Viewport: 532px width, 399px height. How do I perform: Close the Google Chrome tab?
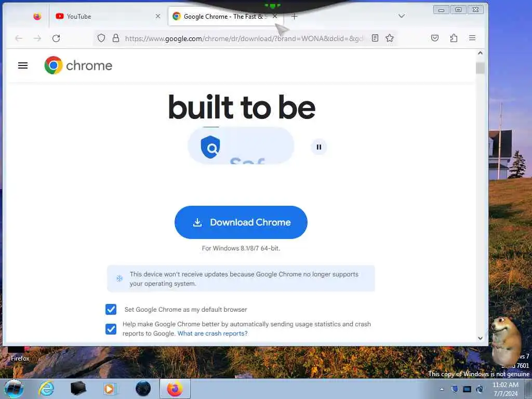275,16
